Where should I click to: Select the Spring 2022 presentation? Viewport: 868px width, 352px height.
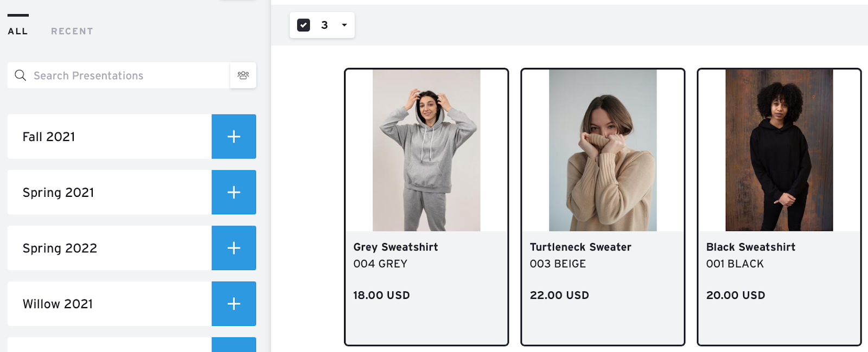108,248
